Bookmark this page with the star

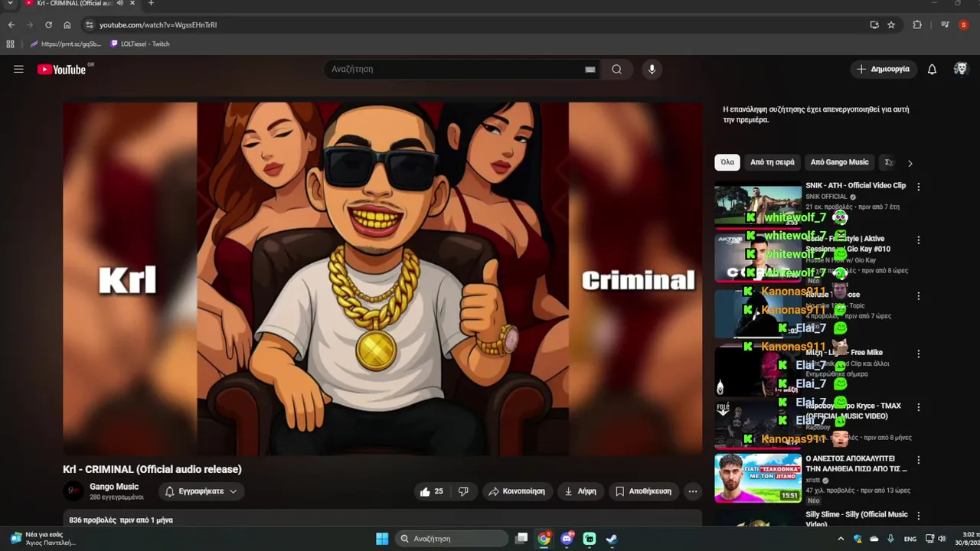[x=891, y=24]
